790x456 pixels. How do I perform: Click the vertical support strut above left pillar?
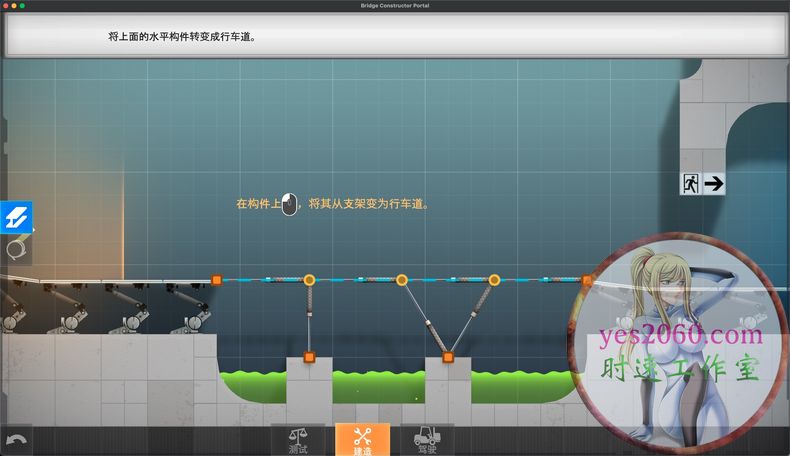pyautogui.click(x=309, y=320)
